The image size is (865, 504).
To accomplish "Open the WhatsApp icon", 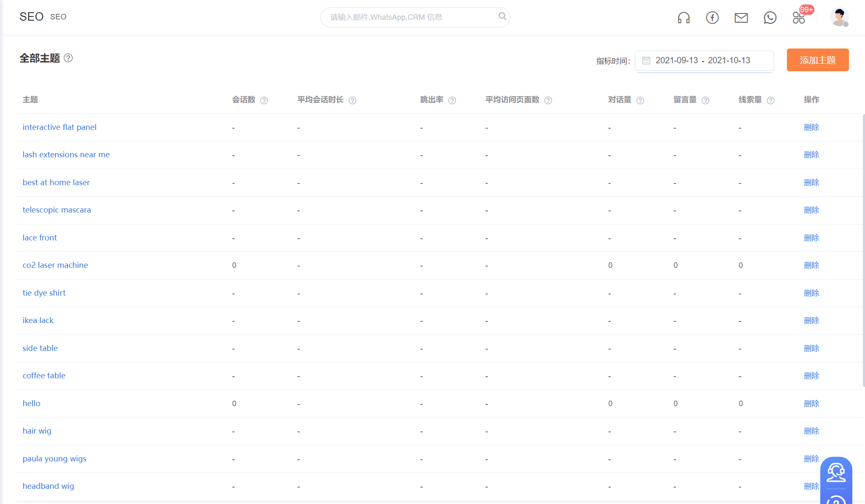I will click(770, 17).
